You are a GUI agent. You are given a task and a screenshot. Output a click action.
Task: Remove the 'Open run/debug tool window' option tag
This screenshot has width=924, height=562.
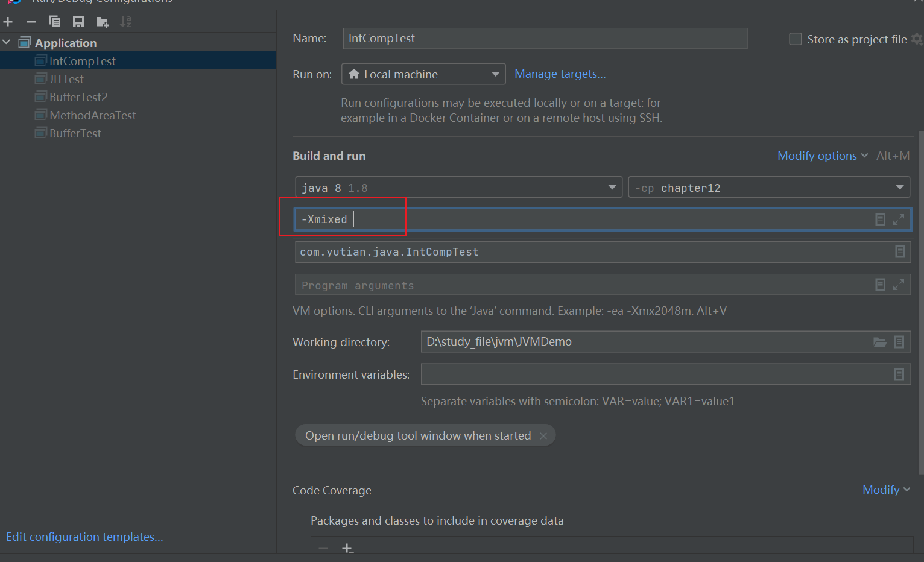(543, 436)
